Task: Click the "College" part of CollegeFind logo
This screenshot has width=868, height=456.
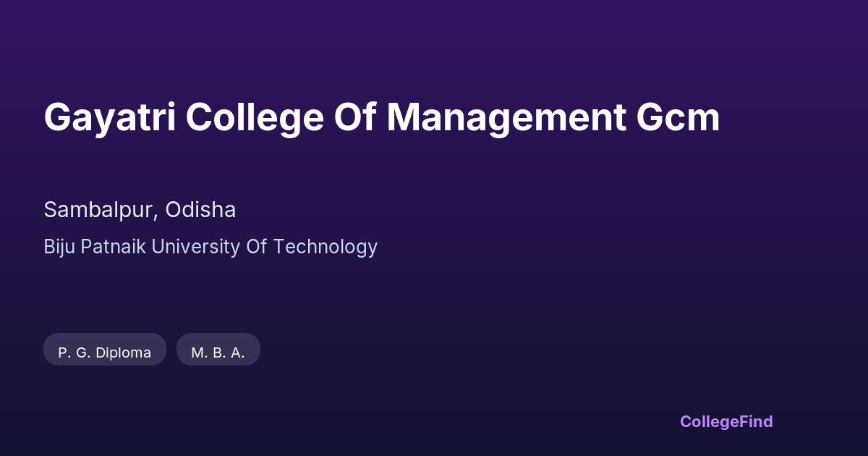Action: (709, 421)
